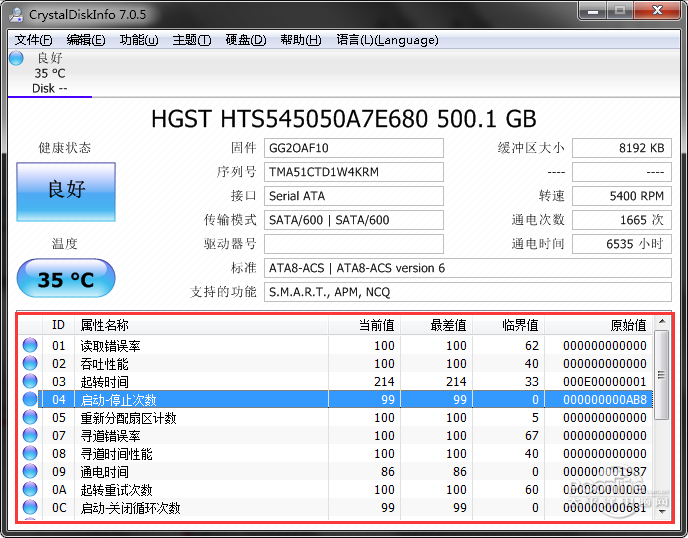This screenshot has width=688, height=538.
Task: Open the 硬盘(D) menu
Action: point(246,40)
